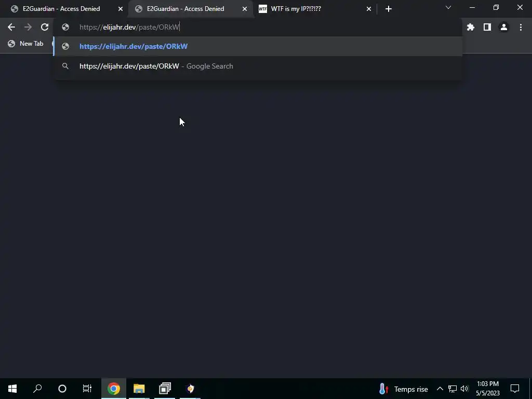Open the New Tab bookmark
This screenshot has width=532, height=399.
pyautogui.click(x=26, y=44)
